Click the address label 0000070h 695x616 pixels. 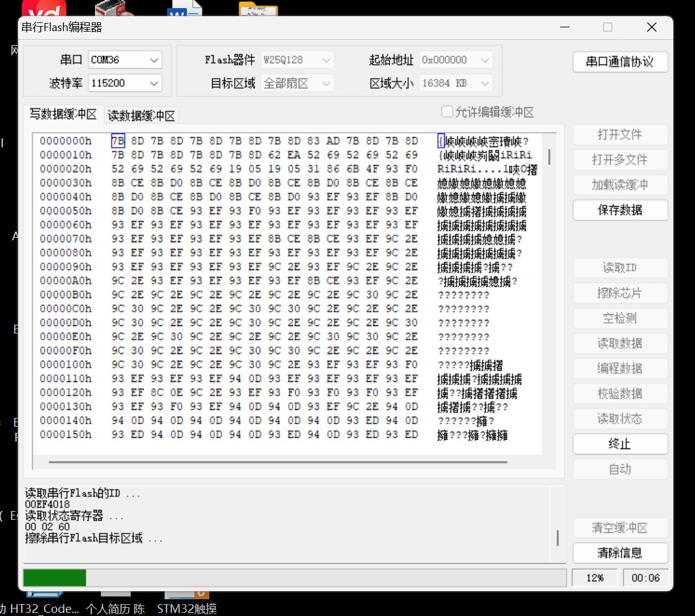click(66, 239)
